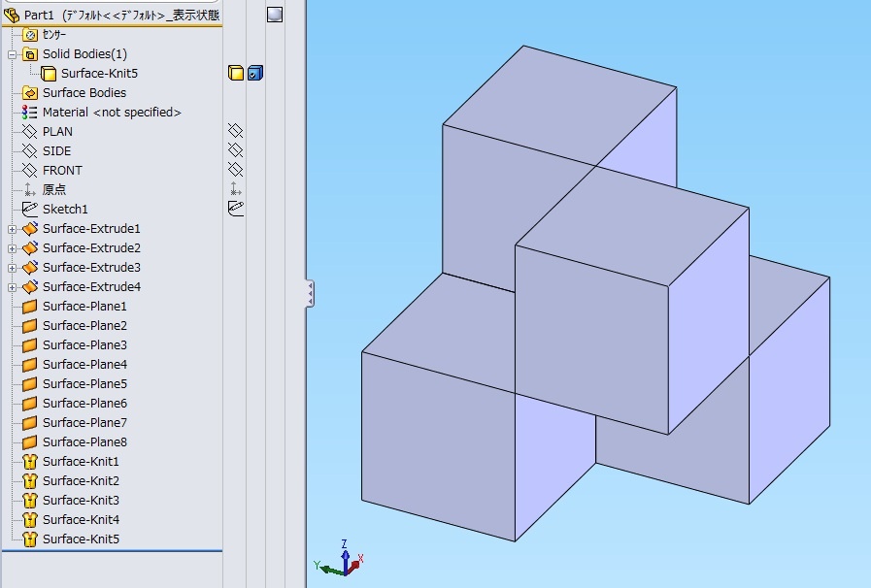Toggle PLAN visibility in display pane
871x588 pixels.
pos(236,131)
